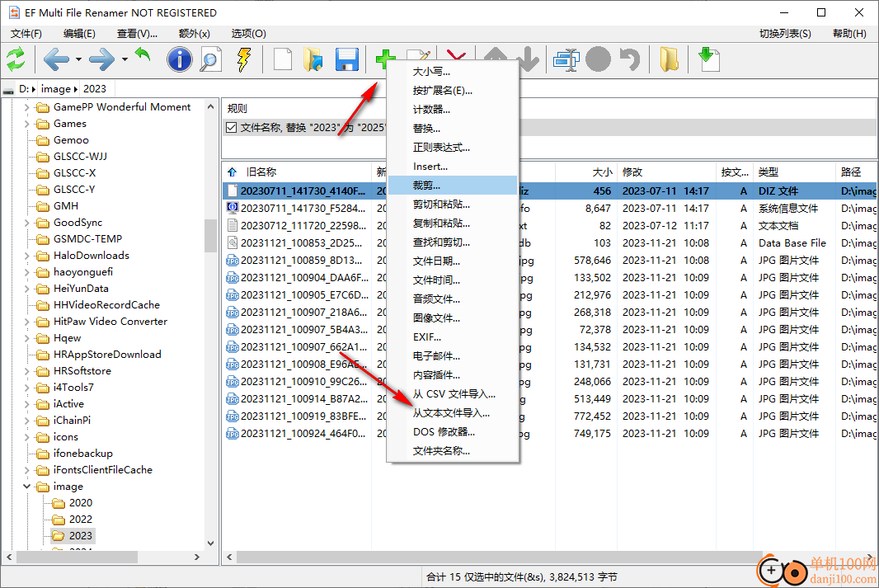Click the gray undo arrow icon
The width and height of the screenshot is (879, 588).
630,59
